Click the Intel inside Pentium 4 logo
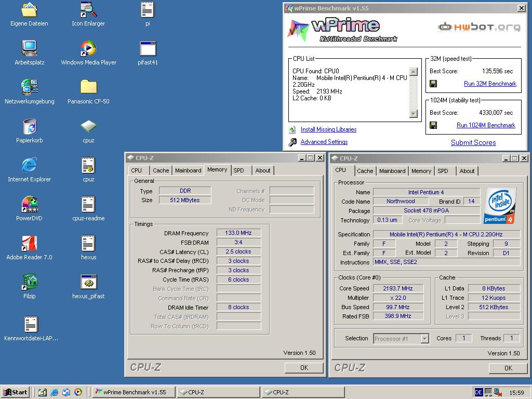532x399 pixels. 500,206
